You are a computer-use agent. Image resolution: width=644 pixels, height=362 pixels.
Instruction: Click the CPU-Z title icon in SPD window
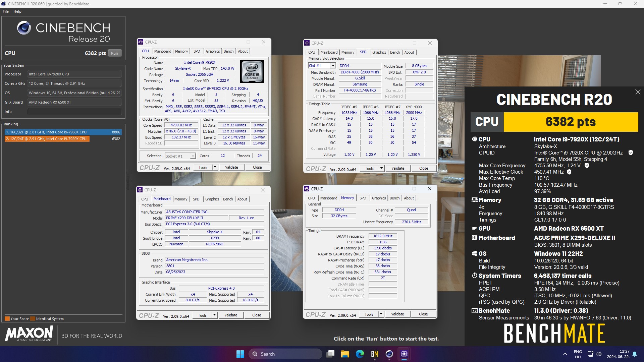tap(307, 43)
